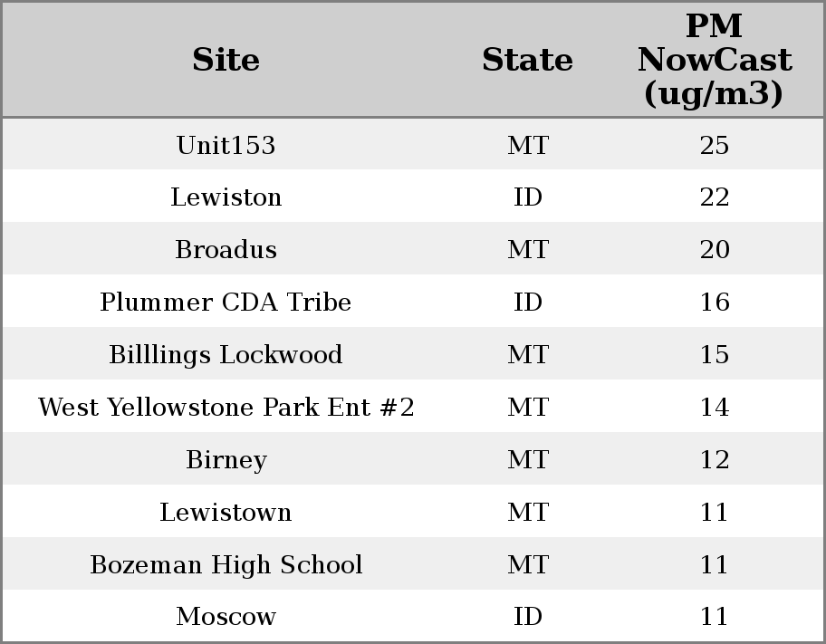Click the Billlings Lockwood site cell
This screenshot has height=644, width=826.
pyautogui.click(x=226, y=355)
